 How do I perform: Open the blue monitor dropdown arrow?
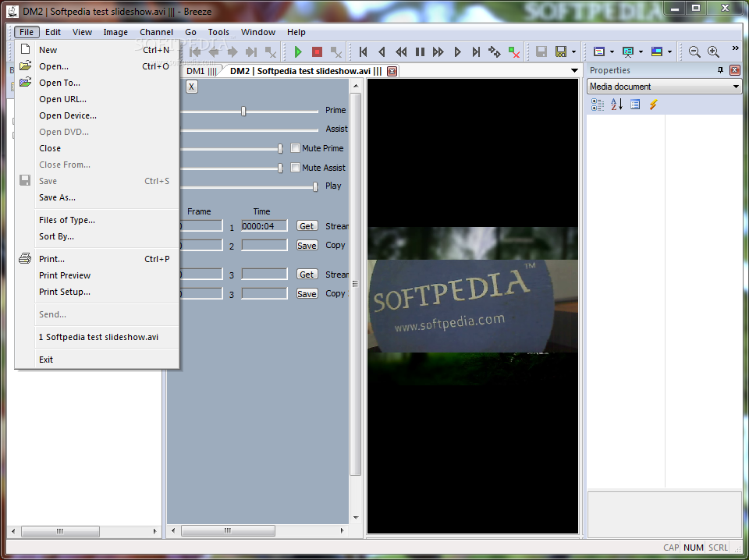[669, 52]
